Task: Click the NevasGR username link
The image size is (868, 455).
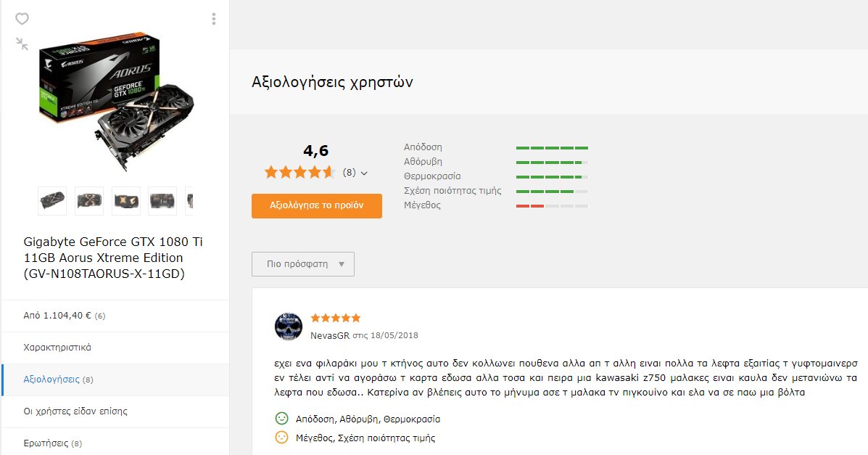Action: [x=330, y=335]
